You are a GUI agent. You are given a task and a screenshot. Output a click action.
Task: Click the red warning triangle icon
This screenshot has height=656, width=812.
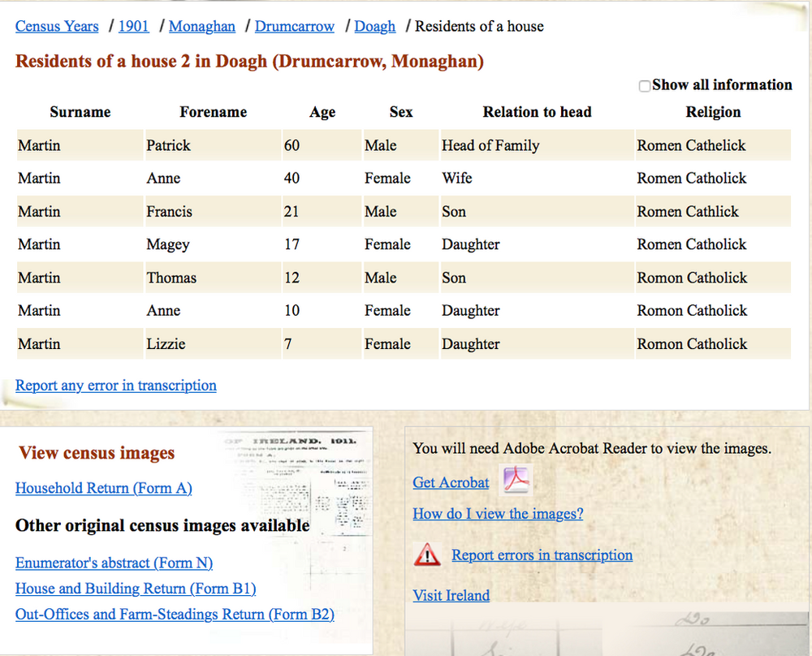coord(428,555)
